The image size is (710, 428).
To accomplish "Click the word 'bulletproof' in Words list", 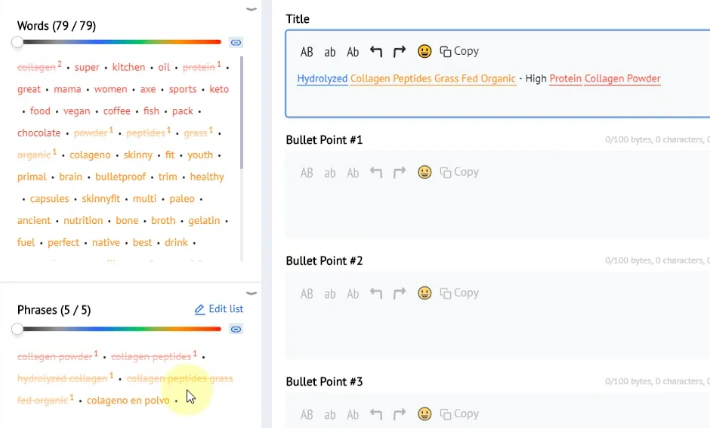I will pyautogui.click(x=120, y=177).
